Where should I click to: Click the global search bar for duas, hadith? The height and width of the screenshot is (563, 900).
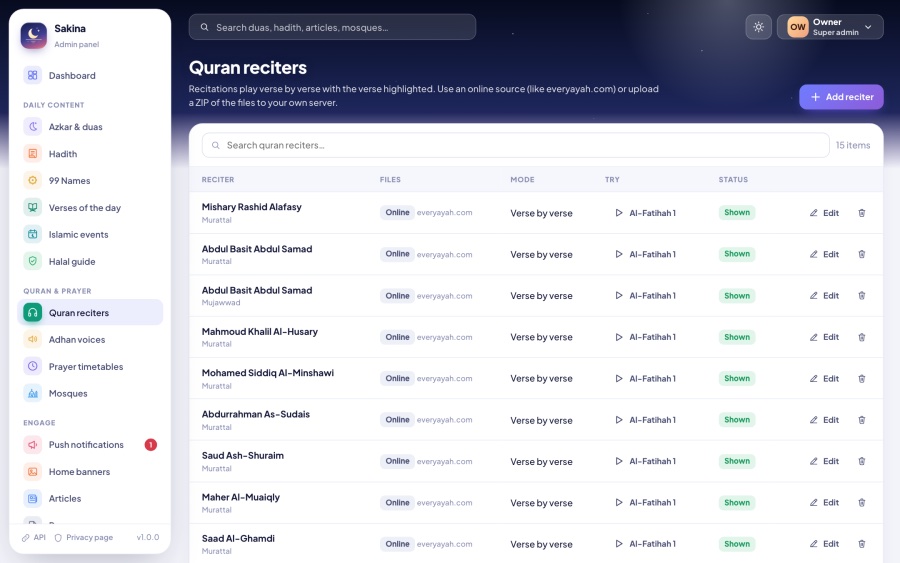click(x=332, y=27)
